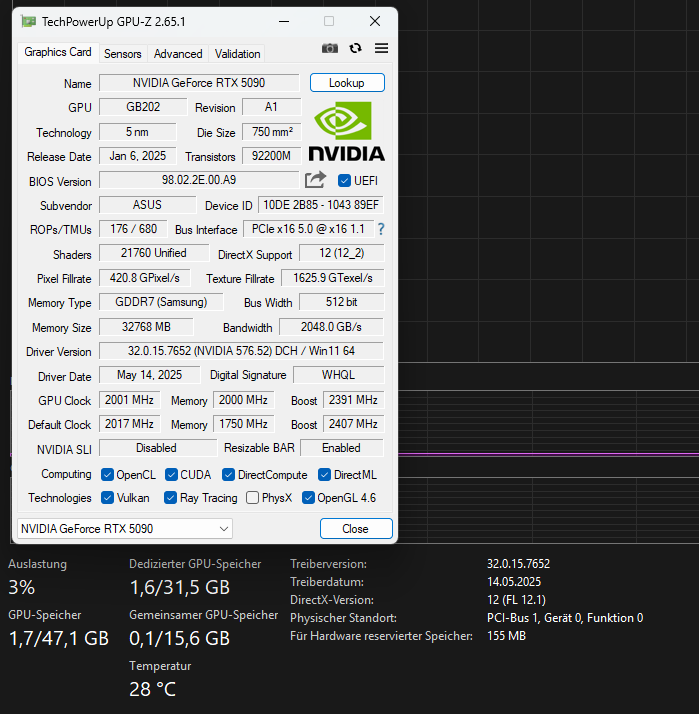This screenshot has width=699, height=714.
Task: Click the Bus Interface field PCIe x16 5.0
Action: (x=309, y=229)
